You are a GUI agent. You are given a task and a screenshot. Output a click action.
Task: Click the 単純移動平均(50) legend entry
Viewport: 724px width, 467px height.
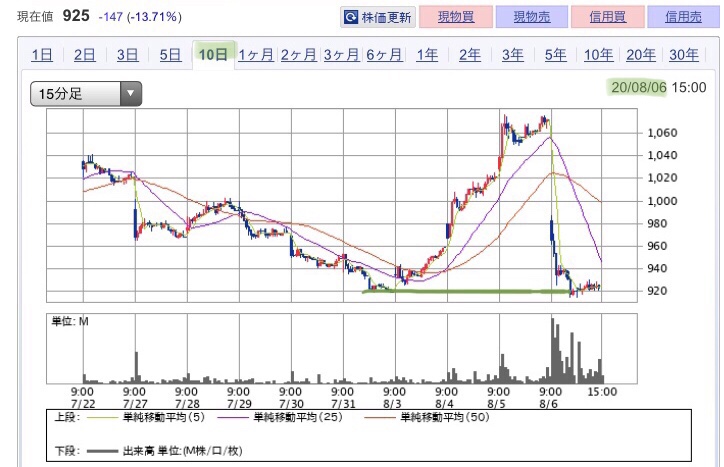[427, 418]
